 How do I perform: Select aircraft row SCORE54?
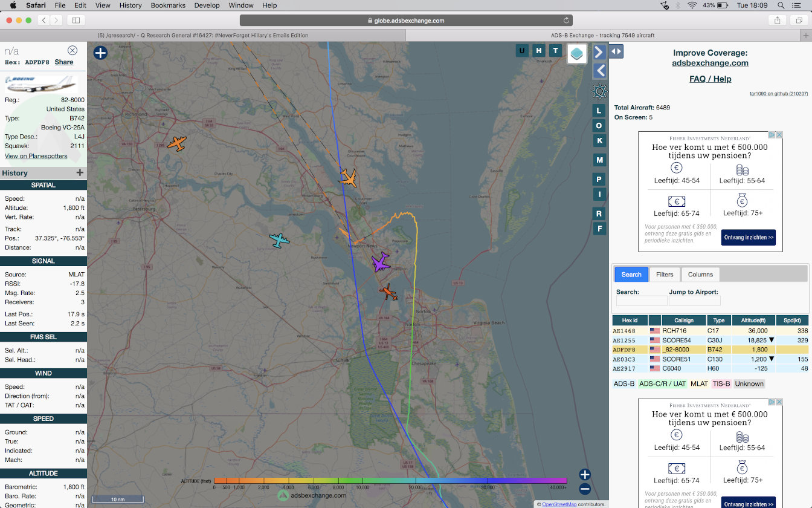coord(710,340)
